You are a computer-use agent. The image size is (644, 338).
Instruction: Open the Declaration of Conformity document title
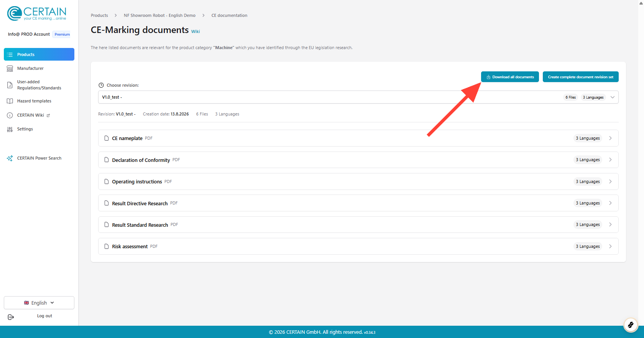(x=141, y=160)
